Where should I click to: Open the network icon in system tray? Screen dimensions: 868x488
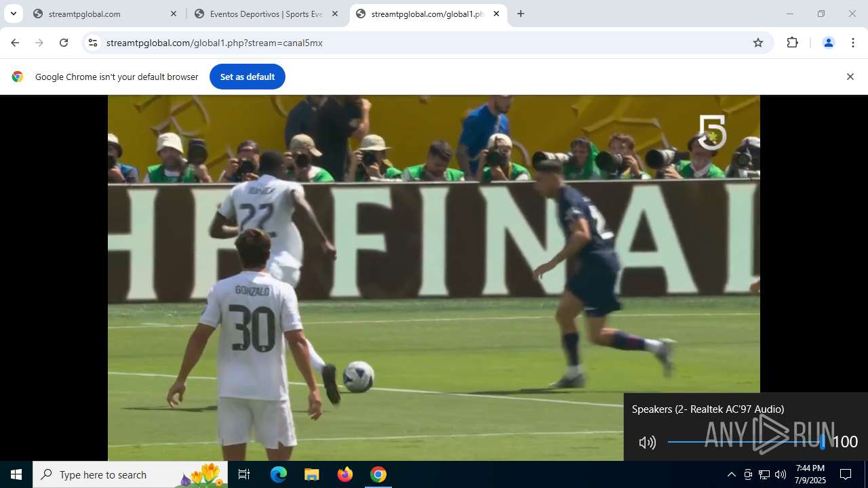click(764, 474)
